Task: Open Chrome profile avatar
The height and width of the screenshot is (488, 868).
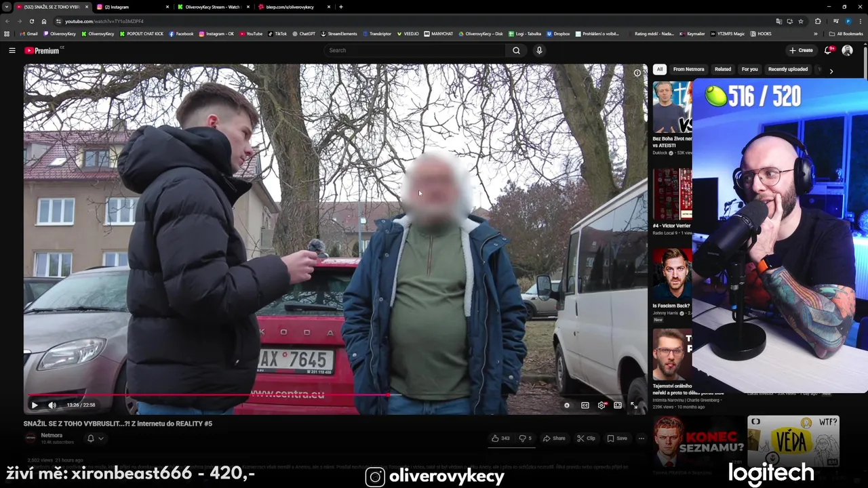Action: pos(848,21)
